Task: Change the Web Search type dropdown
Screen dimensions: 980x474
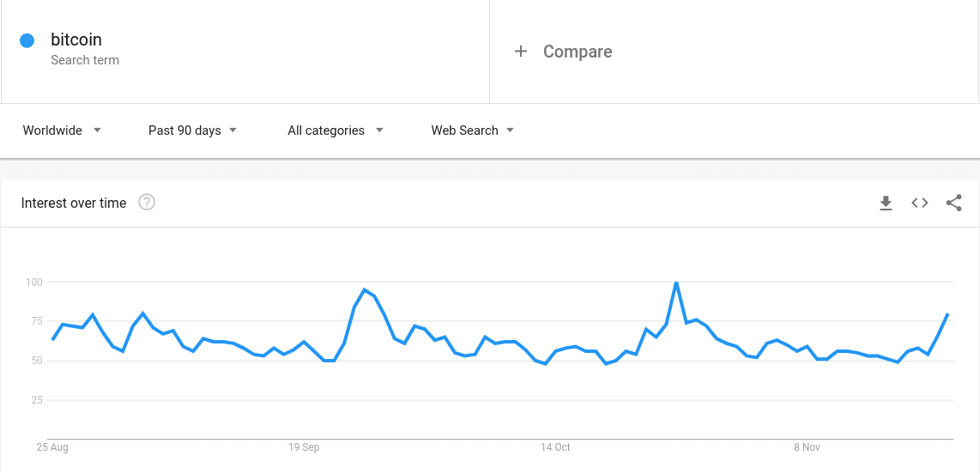Action: [473, 131]
